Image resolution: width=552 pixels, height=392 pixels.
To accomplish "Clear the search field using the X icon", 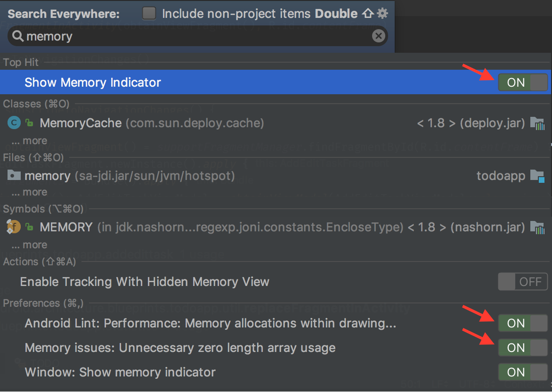I will point(378,35).
